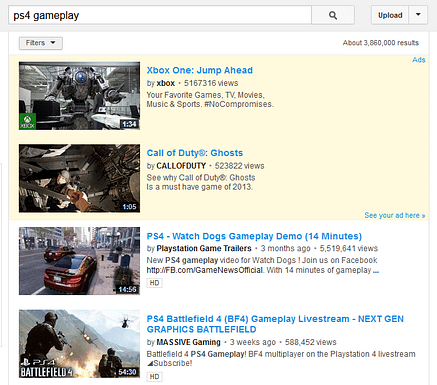Follow the See your ad here link
The image size is (437, 385).
[395, 215]
